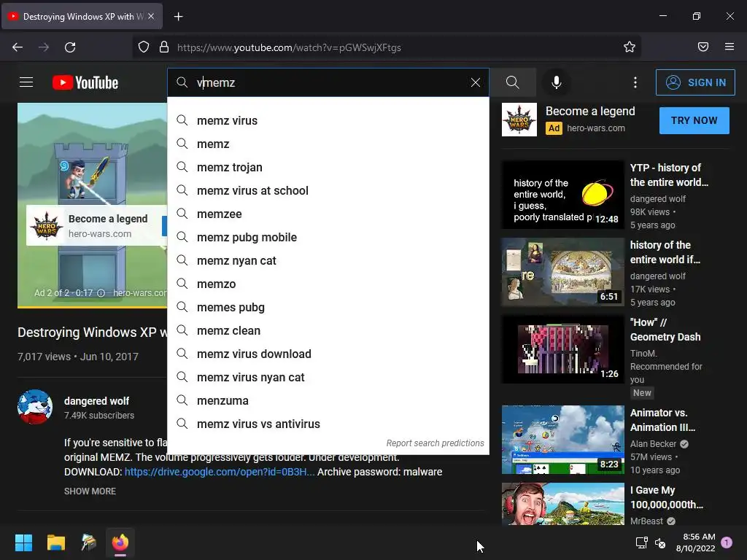Start voice search with the microphone
Viewport: 747px width, 560px height.
click(x=556, y=82)
